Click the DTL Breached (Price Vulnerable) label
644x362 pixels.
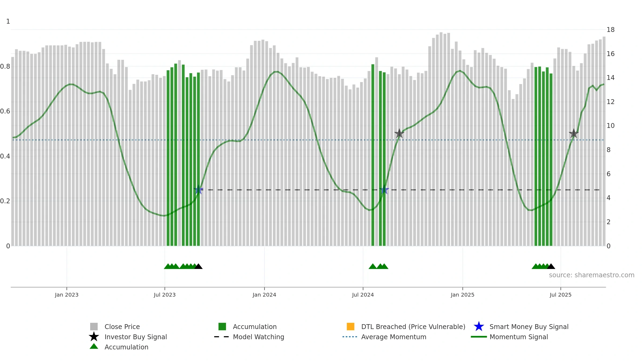(413, 327)
